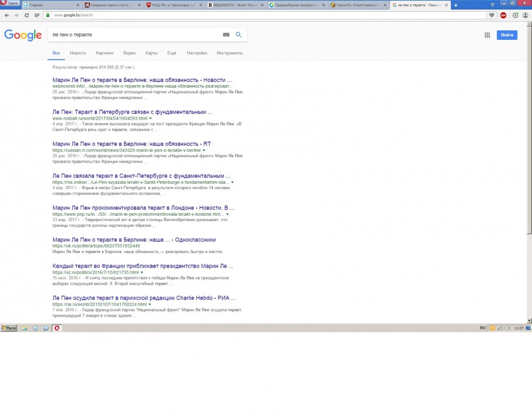Click the scrollbar down arrow
Image resolution: width=532 pixels, height=415 pixels.
pos(529,320)
